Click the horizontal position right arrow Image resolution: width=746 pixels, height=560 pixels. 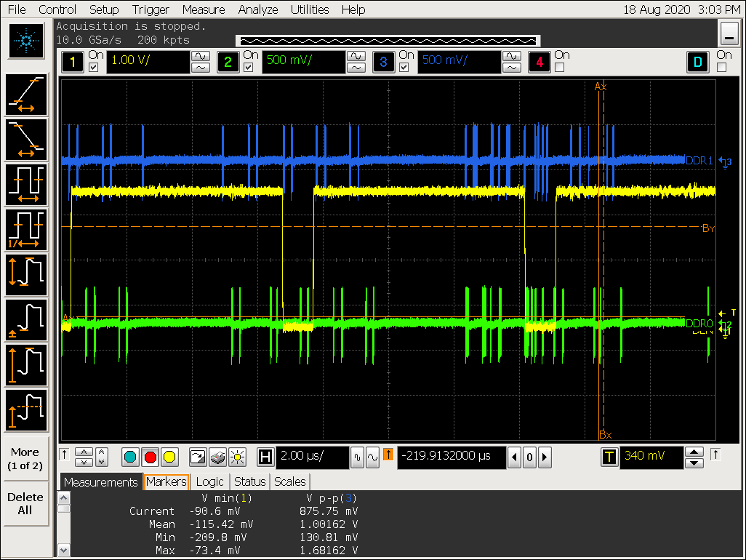click(545, 457)
